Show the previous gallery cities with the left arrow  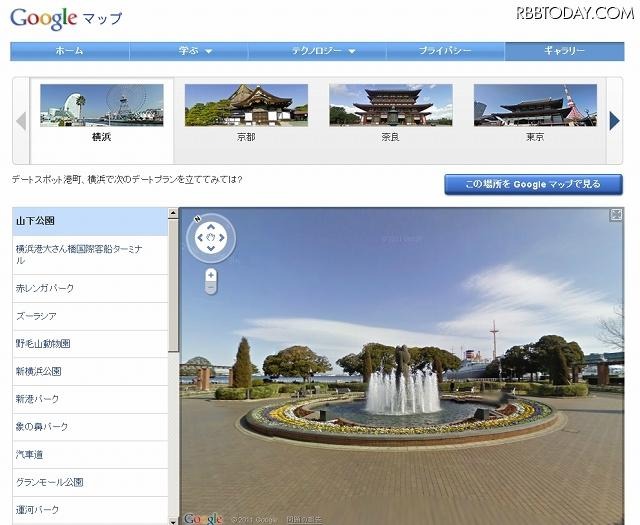[21, 121]
